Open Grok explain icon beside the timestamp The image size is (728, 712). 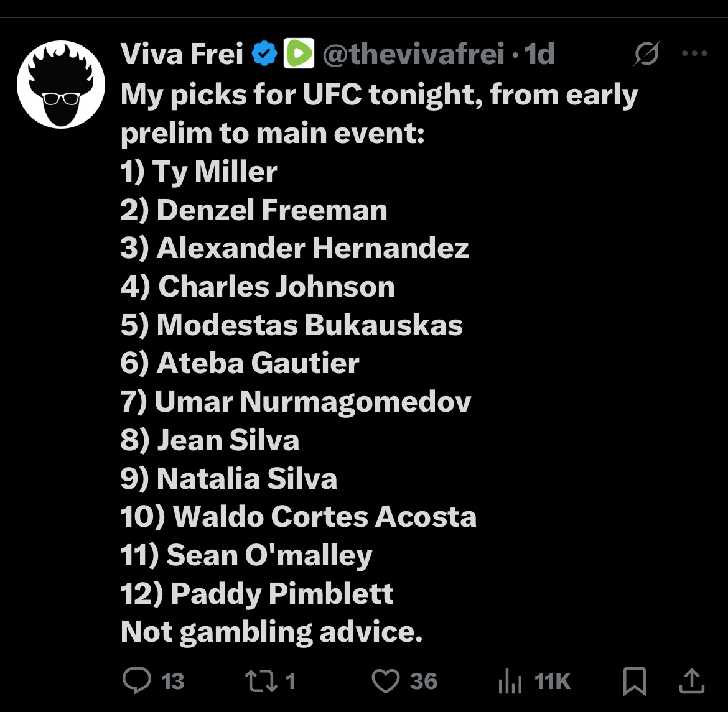(x=646, y=56)
